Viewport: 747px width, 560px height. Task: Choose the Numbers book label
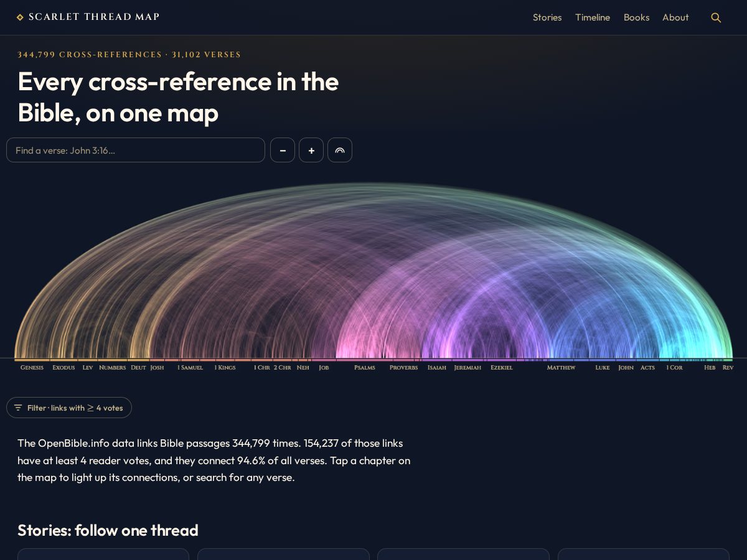coord(112,368)
